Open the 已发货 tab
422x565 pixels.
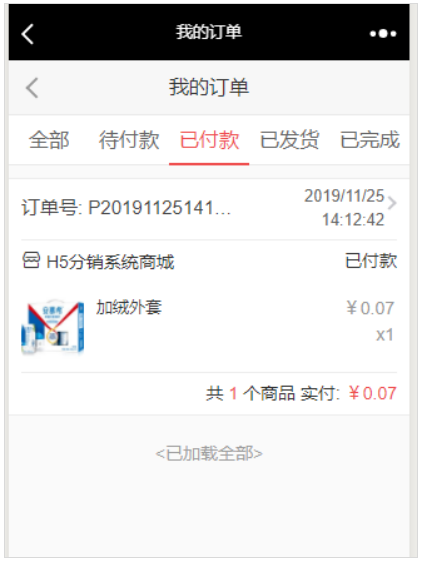point(289,140)
